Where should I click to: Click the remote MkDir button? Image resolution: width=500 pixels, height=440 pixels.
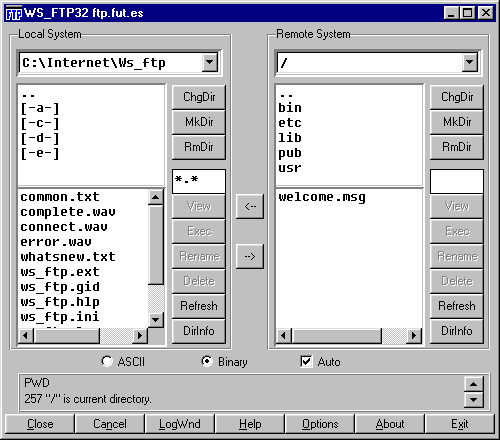[457, 122]
